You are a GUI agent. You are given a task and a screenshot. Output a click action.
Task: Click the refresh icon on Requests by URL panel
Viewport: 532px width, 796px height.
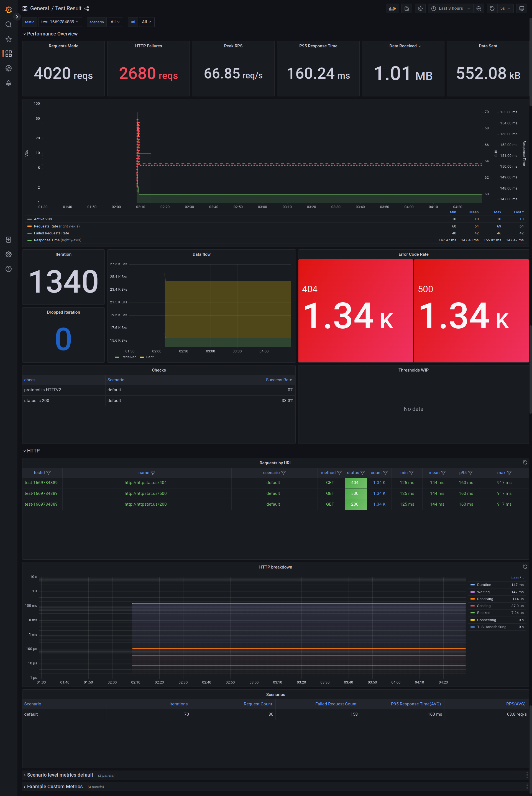pos(525,463)
